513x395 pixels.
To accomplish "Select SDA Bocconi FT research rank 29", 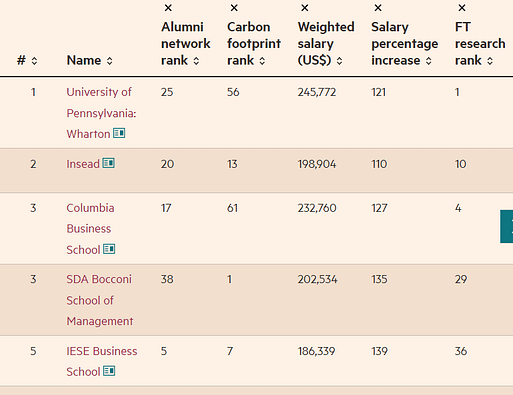I will [461, 279].
